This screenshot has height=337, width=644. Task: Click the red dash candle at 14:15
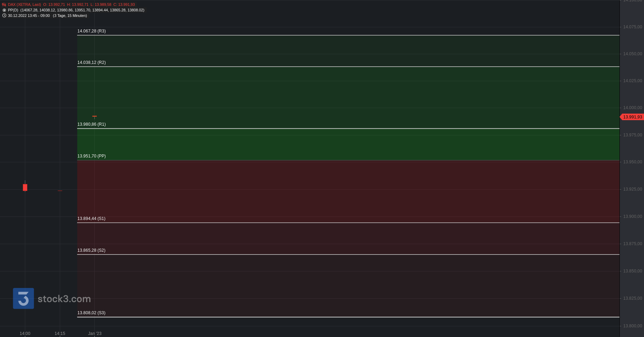(x=60, y=191)
